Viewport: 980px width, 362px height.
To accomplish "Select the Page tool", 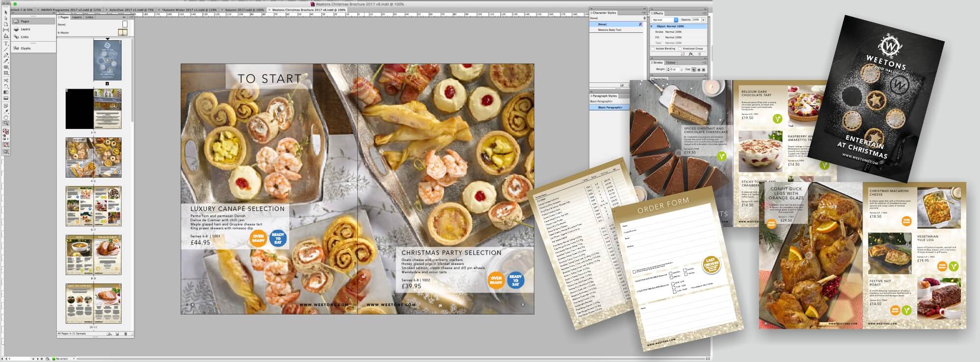I will 6,24.
